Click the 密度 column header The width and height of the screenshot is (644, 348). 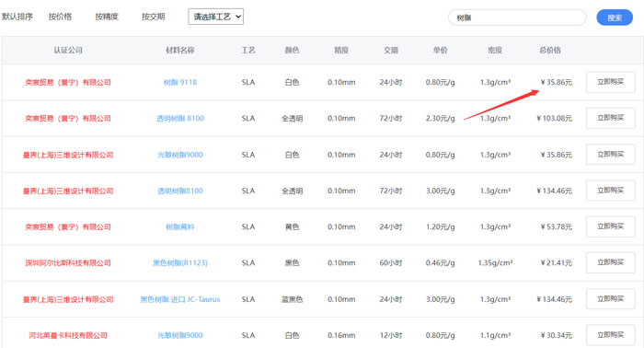point(495,50)
